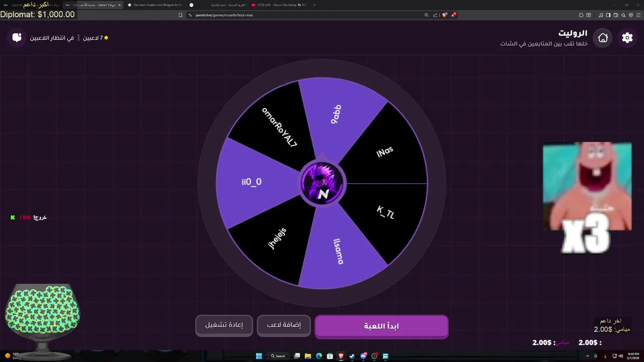Toggle the browser sidebar panel icon

pos(608,15)
